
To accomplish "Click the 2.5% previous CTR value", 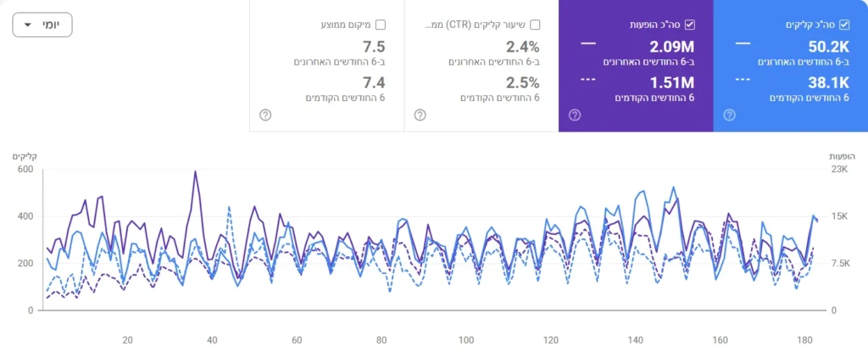I will coord(522,82).
